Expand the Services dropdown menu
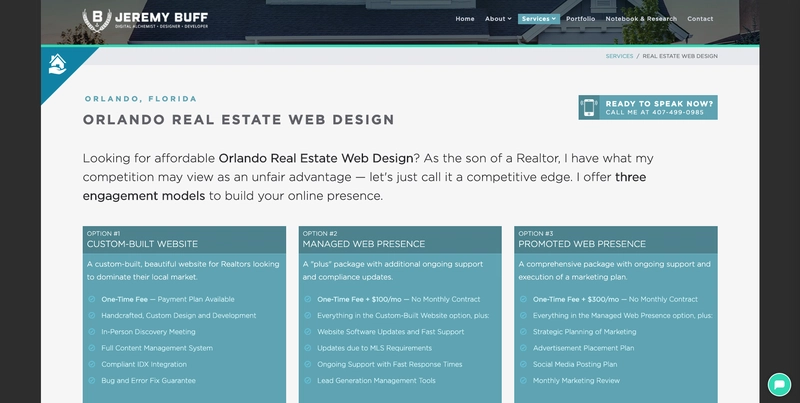 [x=539, y=19]
